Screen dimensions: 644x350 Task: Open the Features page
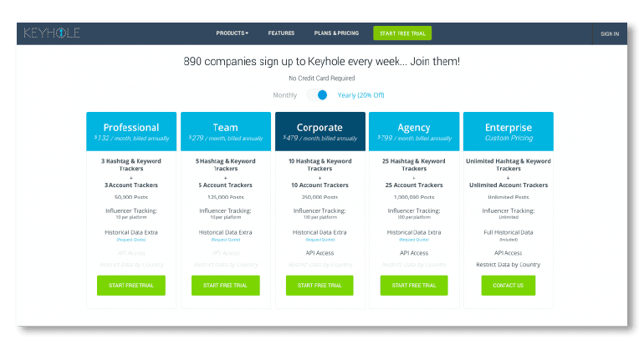[x=281, y=33]
